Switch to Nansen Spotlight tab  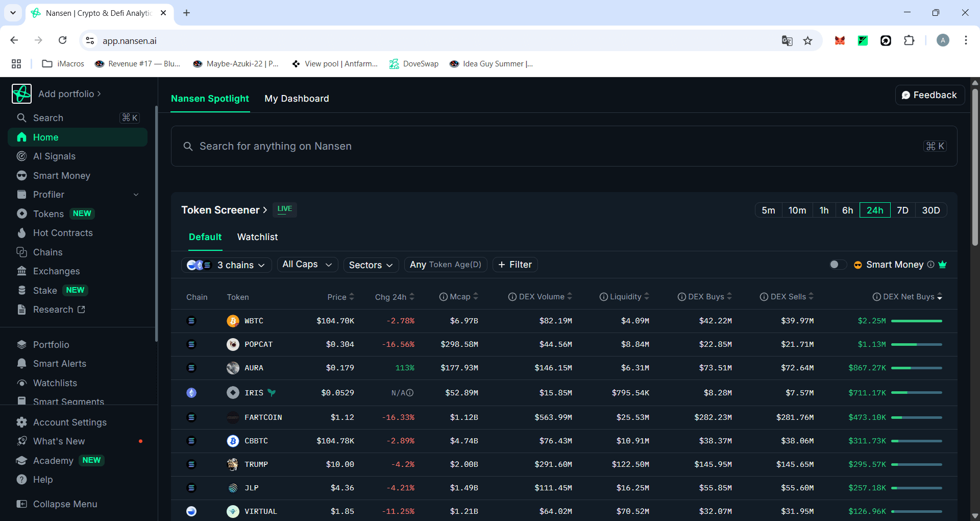click(210, 99)
